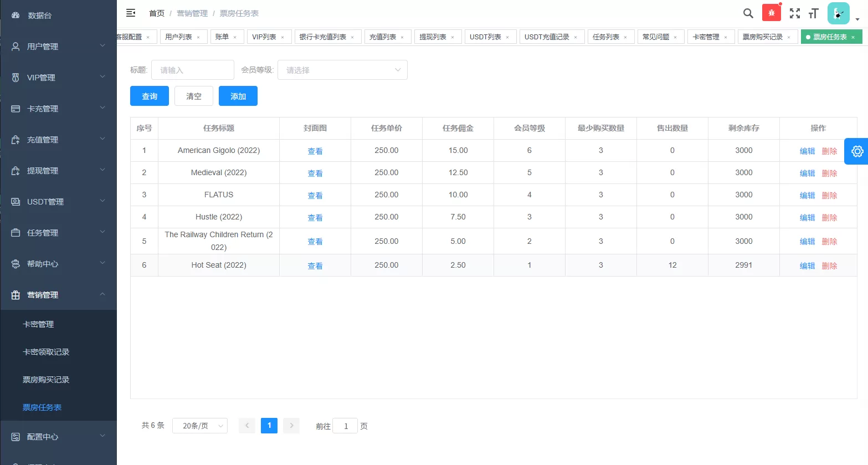
Task: Click the 标题 input field
Action: click(x=192, y=69)
